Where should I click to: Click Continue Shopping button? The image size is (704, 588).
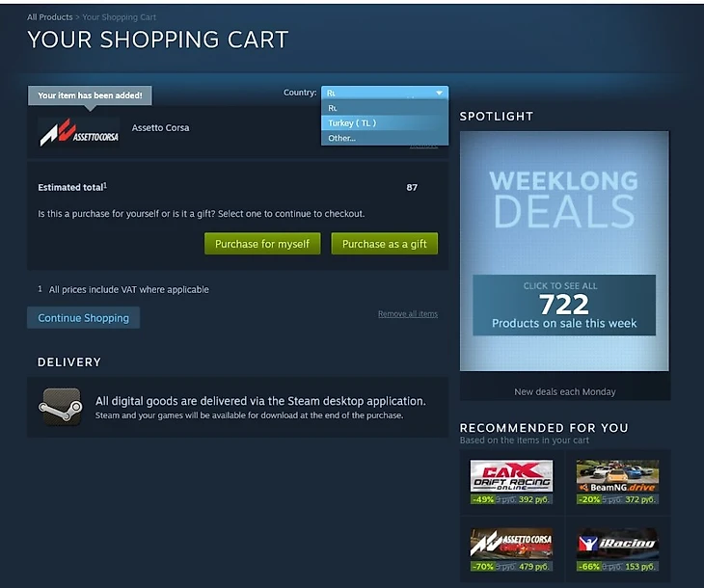[x=84, y=318]
